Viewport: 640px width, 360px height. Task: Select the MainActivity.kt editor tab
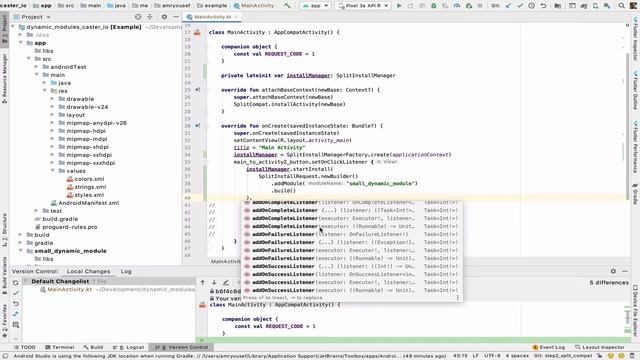(x=212, y=17)
